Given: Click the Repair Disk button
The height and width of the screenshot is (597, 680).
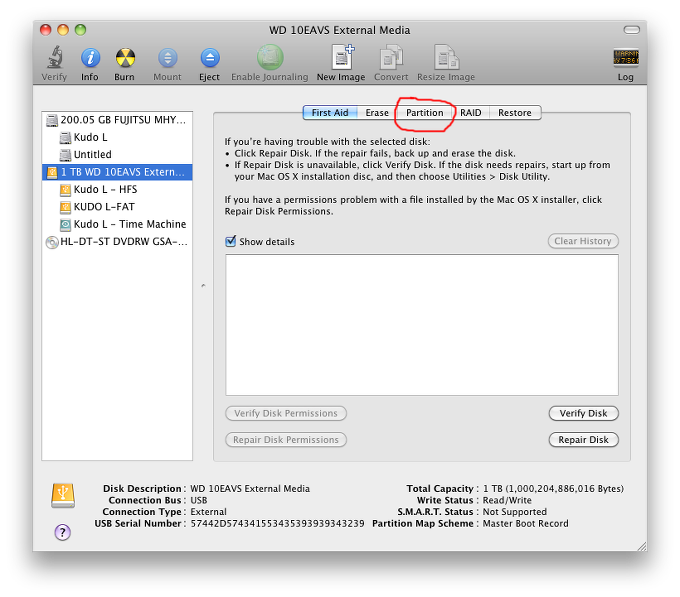Looking at the screenshot, I should [x=583, y=440].
